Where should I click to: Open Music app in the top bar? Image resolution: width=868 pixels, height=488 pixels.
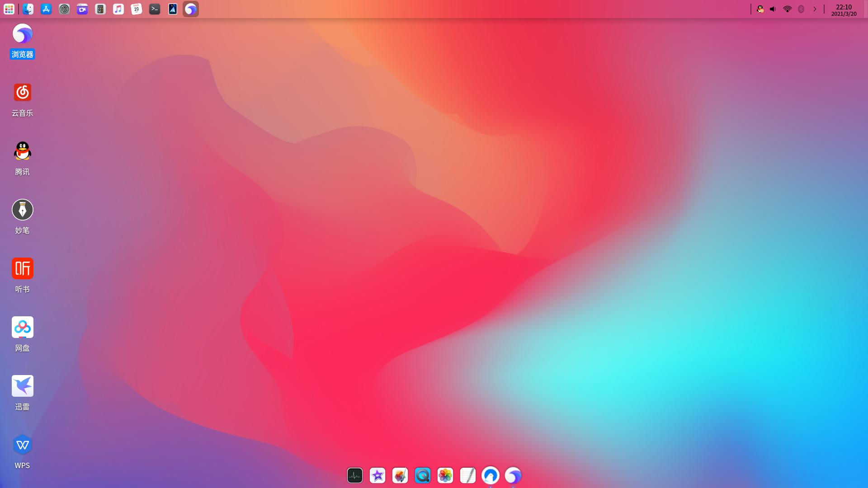[118, 9]
